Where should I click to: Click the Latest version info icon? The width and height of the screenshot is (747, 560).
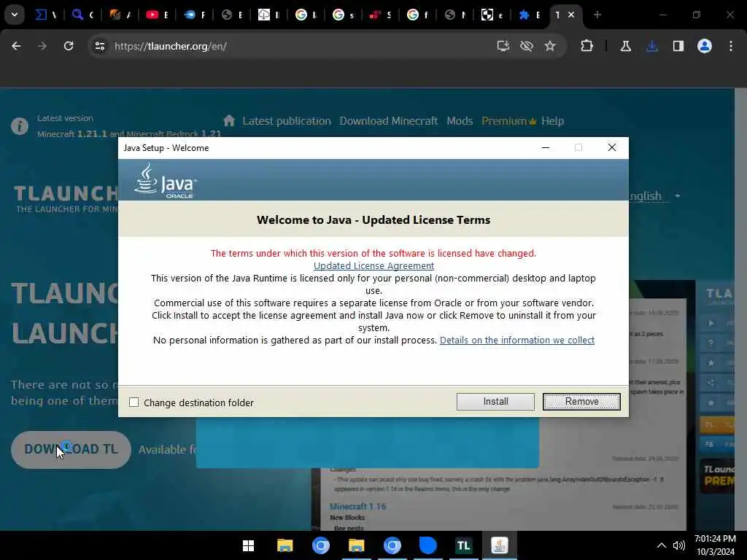pyautogui.click(x=20, y=126)
